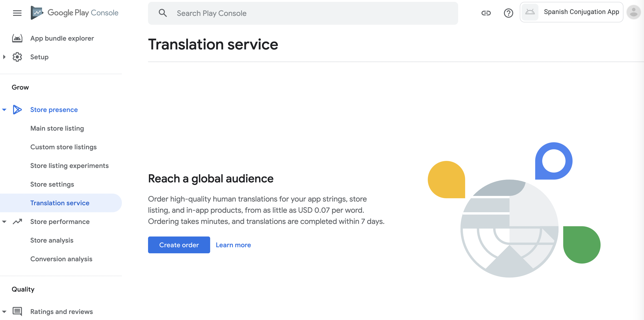This screenshot has height=320, width=644.
Task: Navigate to Store analysis section
Action: [x=52, y=240]
